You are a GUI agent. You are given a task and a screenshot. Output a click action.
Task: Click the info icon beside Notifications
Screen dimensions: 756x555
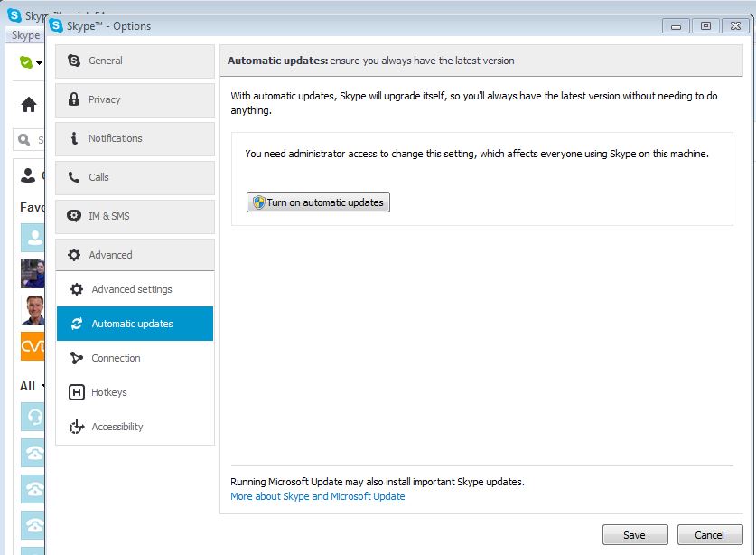[74, 138]
